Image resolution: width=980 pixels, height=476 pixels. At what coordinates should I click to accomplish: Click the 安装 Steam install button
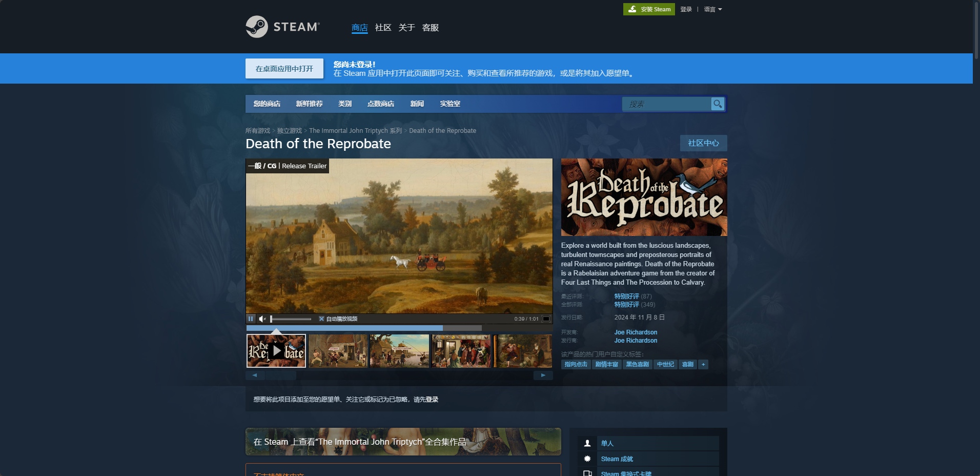point(649,9)
